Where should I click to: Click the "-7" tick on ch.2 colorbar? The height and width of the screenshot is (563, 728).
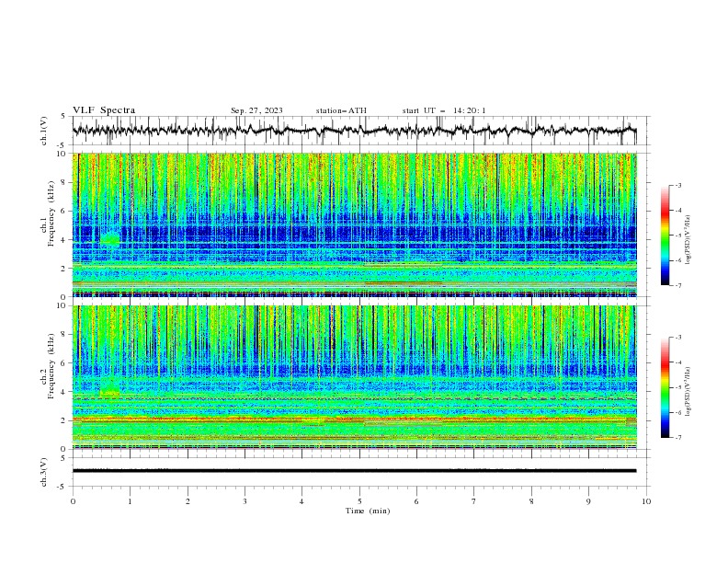(677, 438)
